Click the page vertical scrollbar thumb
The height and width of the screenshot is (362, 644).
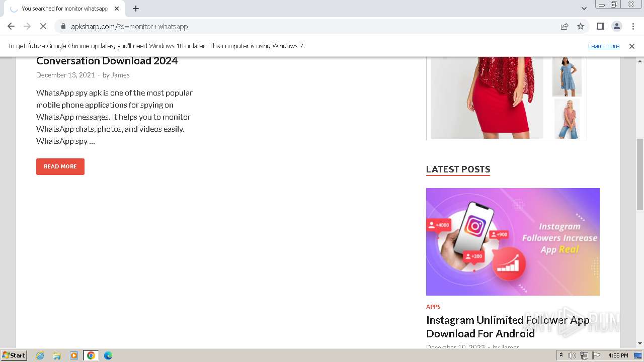(x=640, y=174)
